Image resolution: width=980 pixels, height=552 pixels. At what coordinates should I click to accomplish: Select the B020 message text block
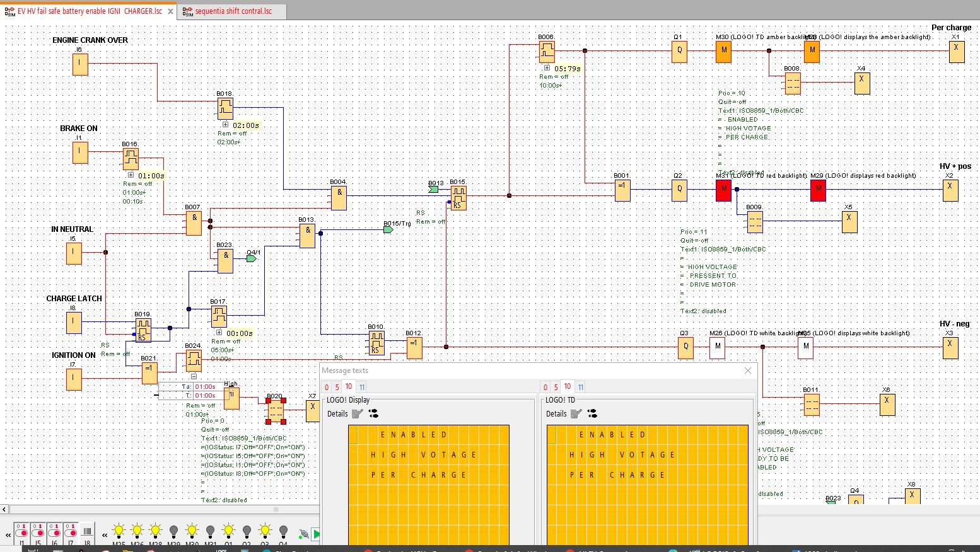pyautogui.click(x=276, y=411)
